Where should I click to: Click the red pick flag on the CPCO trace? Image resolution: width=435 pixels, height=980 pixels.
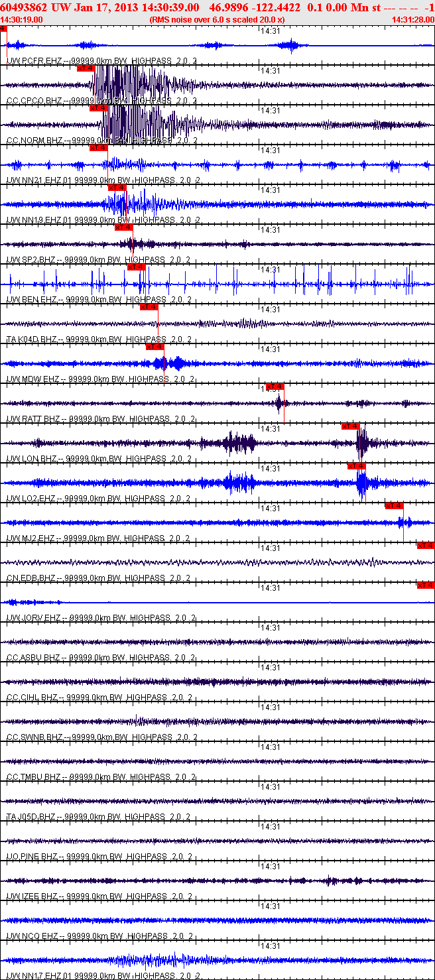click(x=86, y=68)
